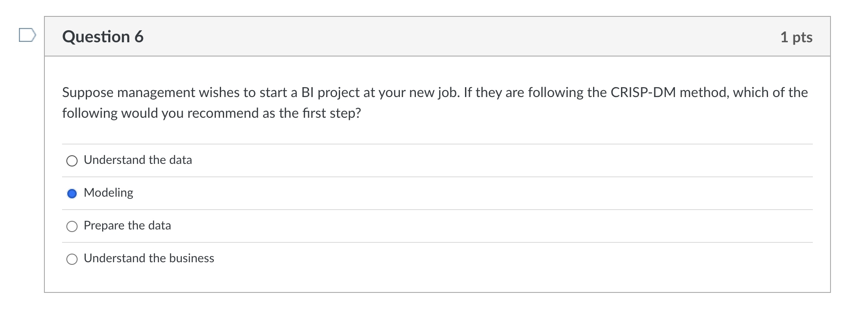Screen dimensions: 868x314
Task: Click the "Question 6" heading
Action: pos(103,37)
